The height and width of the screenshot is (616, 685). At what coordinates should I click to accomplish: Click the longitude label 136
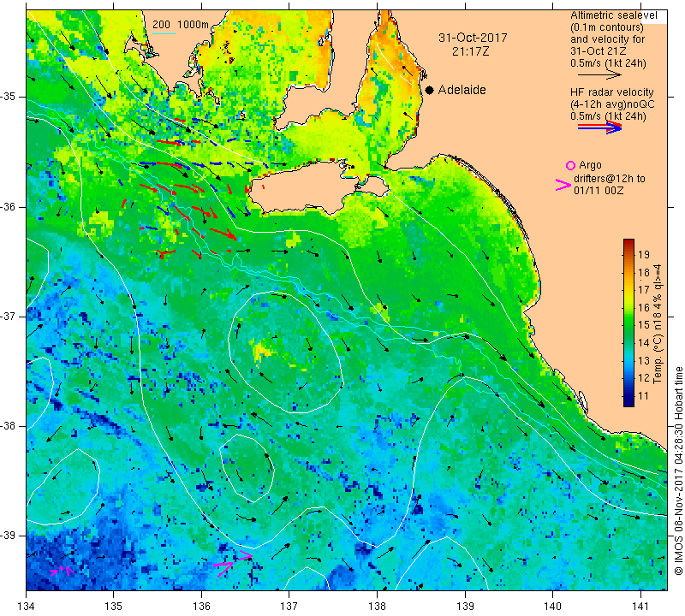(201, 607)
